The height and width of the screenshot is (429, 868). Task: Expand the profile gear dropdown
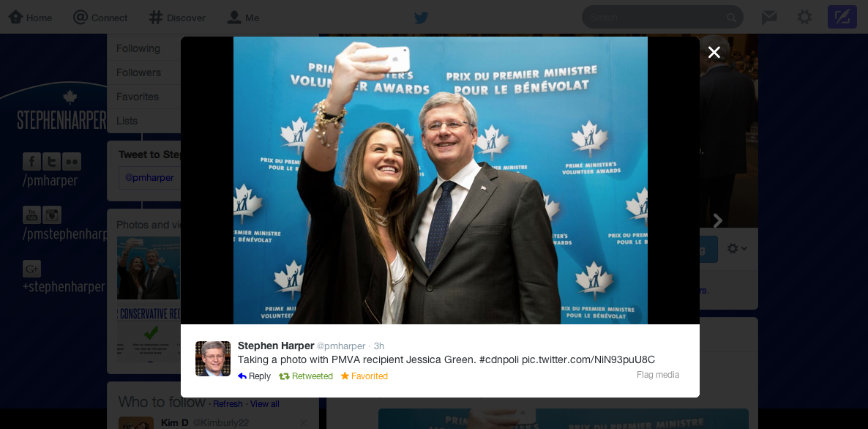(x=737, y=249)
